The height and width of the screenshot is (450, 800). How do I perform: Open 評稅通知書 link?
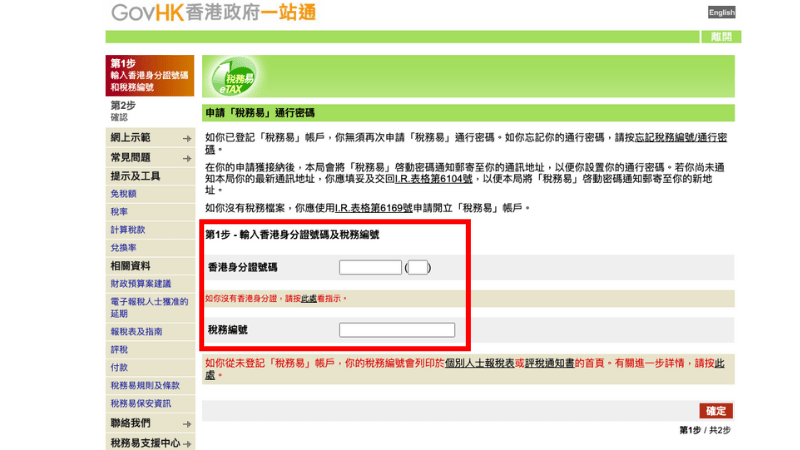click(x=549, y=363)
